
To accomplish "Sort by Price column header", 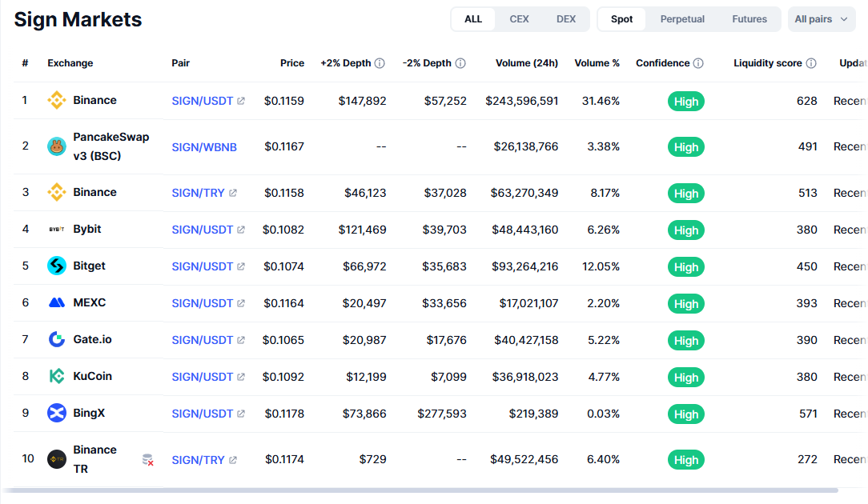I will coord(292,63).
